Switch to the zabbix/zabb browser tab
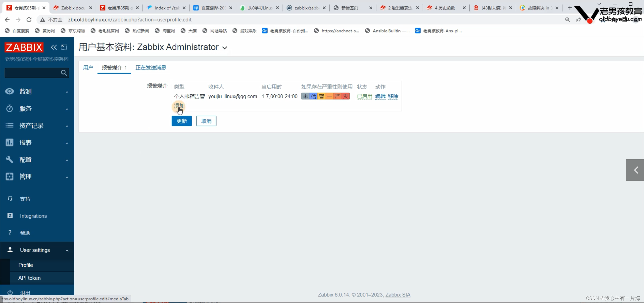644x303 pixels. coord(306,8)
